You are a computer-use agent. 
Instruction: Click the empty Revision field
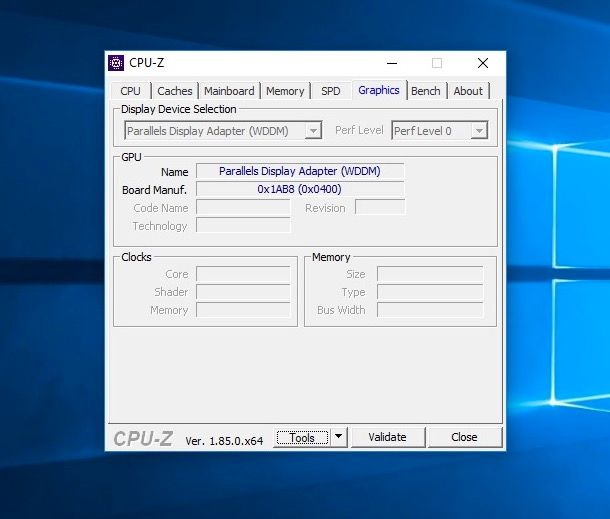click(380, 207)
